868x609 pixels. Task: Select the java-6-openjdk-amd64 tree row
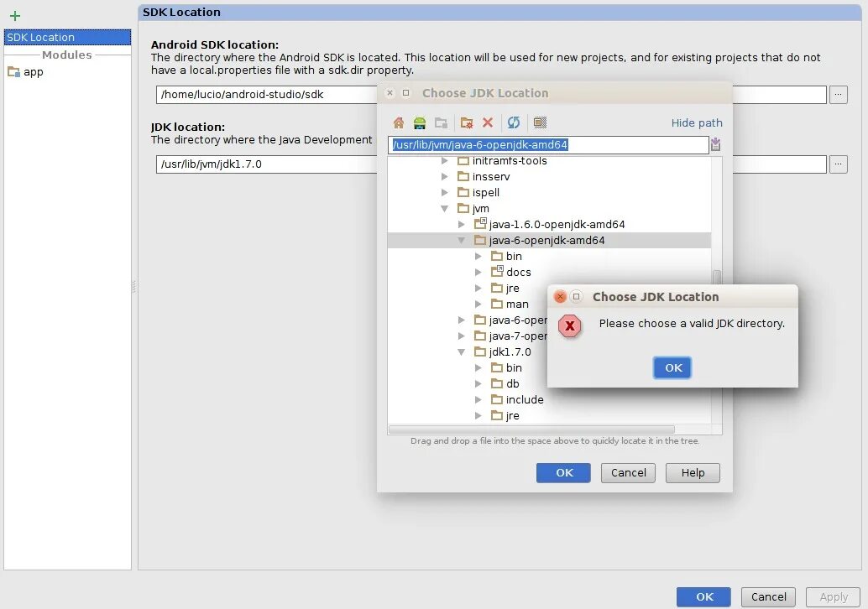tap(549, 240)
